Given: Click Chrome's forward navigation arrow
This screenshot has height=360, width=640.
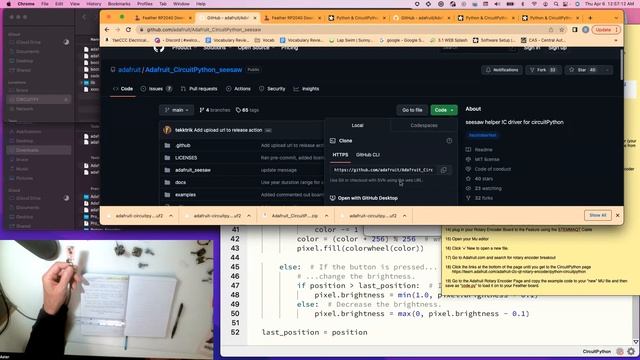Looking at the screenshot, I should pyautogui.click(x=118, y=30).
